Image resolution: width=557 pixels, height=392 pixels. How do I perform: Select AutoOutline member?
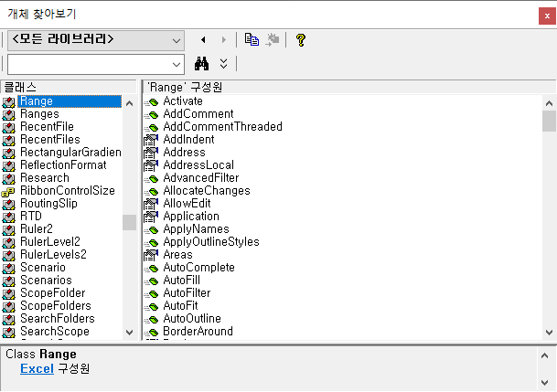[x=192, y=318]
